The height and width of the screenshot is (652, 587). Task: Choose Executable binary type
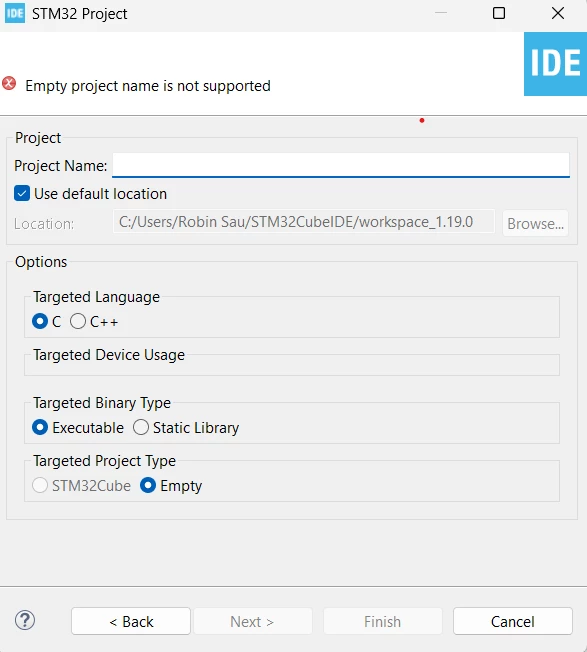40,427
